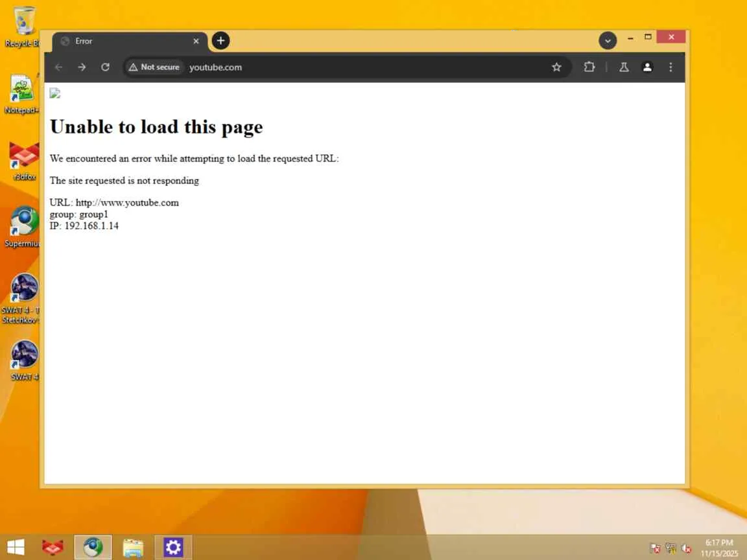Screen dimensions: 747x560
Task: Open File Explorer from the taskbar
Action: (133, 547)
